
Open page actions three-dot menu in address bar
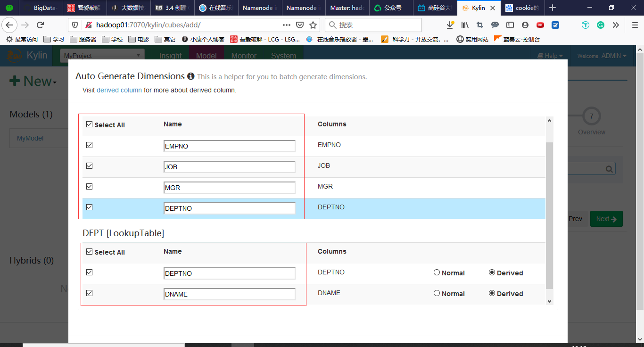[x=287, y=25]
